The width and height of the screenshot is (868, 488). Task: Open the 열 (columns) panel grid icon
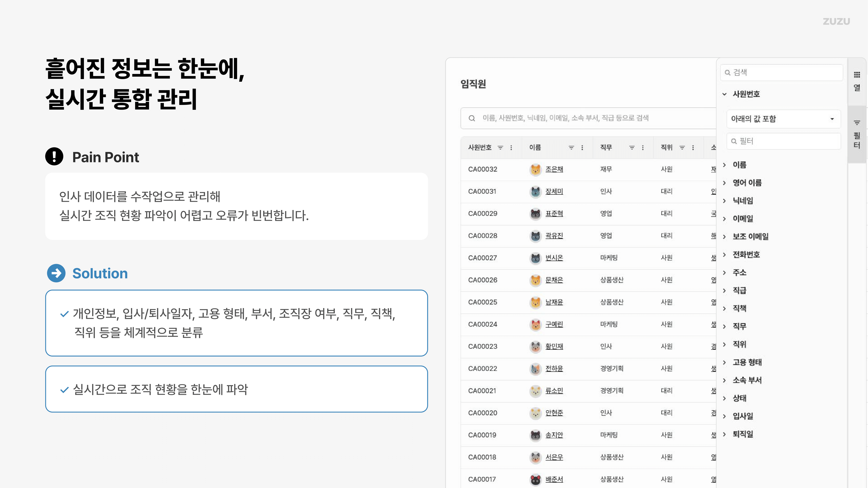click(x=857, y=75)
